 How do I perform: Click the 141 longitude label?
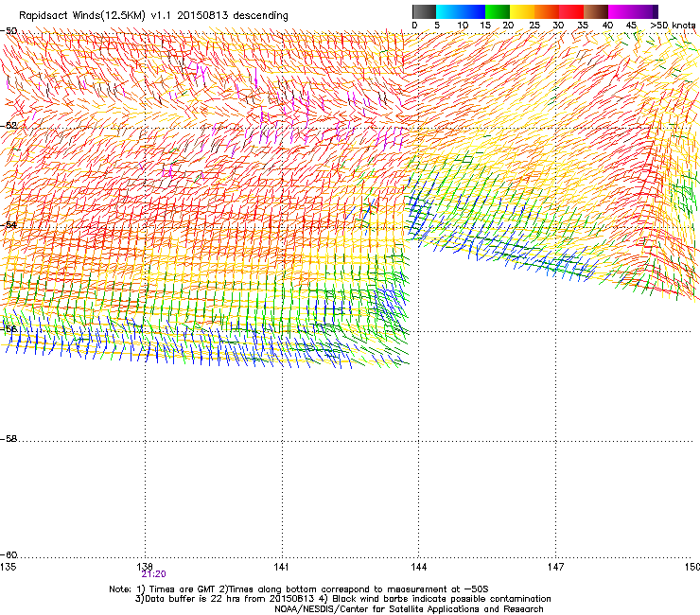(281, 567)
